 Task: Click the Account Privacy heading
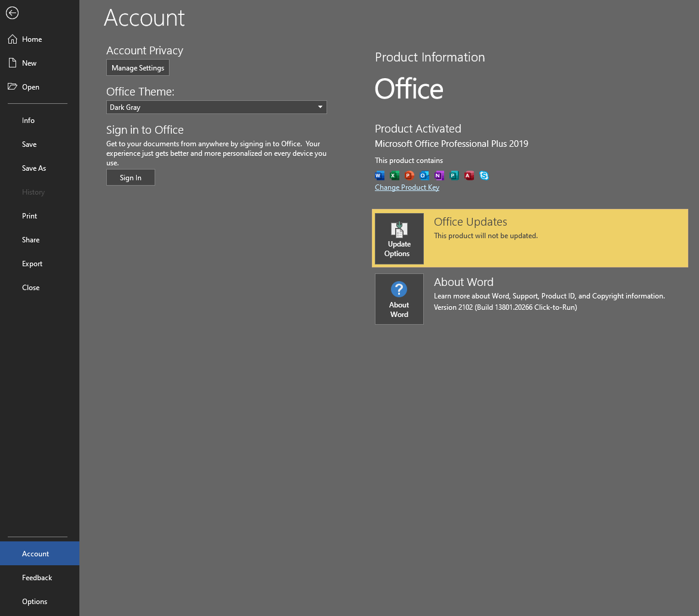click(x=145, y=50)
